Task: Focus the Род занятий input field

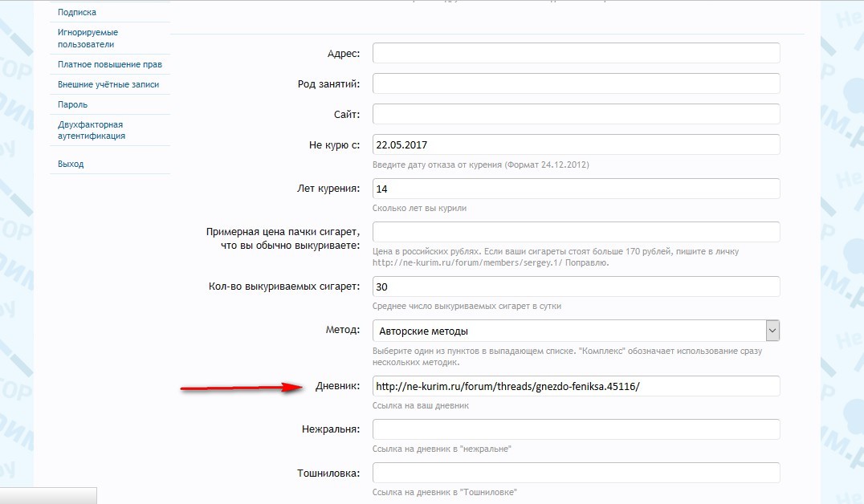Action: pos(576,83)
